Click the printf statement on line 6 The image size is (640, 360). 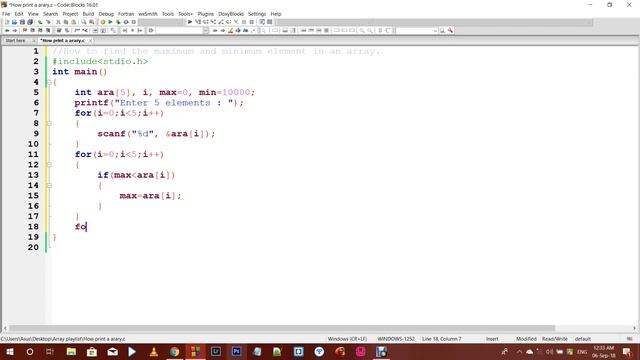tap(159, 103)
